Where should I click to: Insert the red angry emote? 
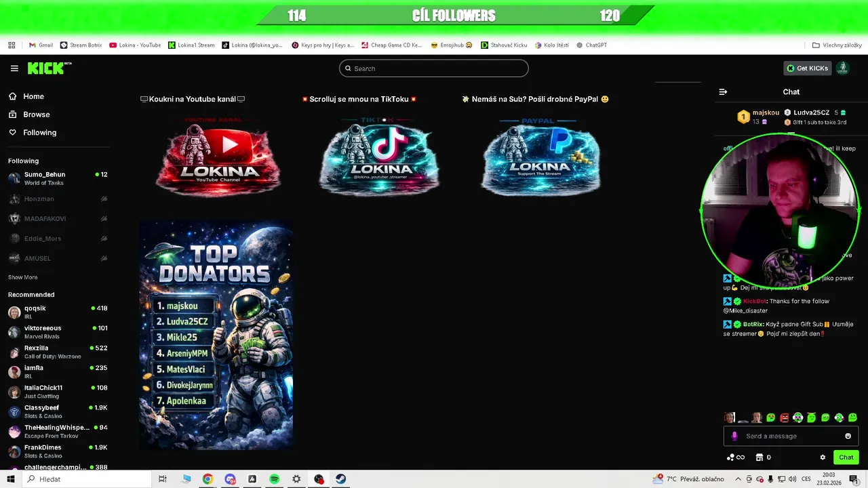click(x=785, y=418)
